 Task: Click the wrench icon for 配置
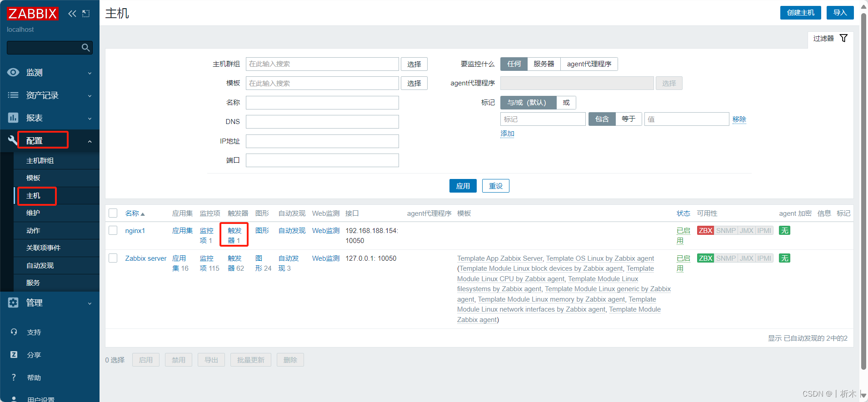pos(12,140)
